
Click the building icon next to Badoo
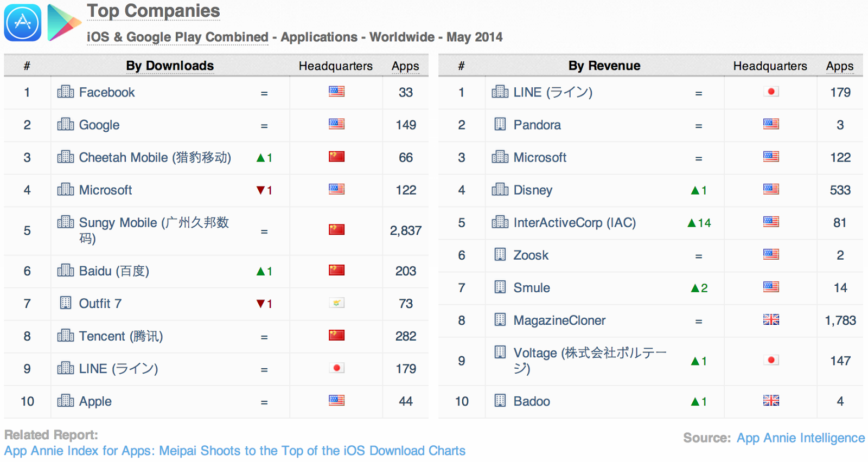500,401
